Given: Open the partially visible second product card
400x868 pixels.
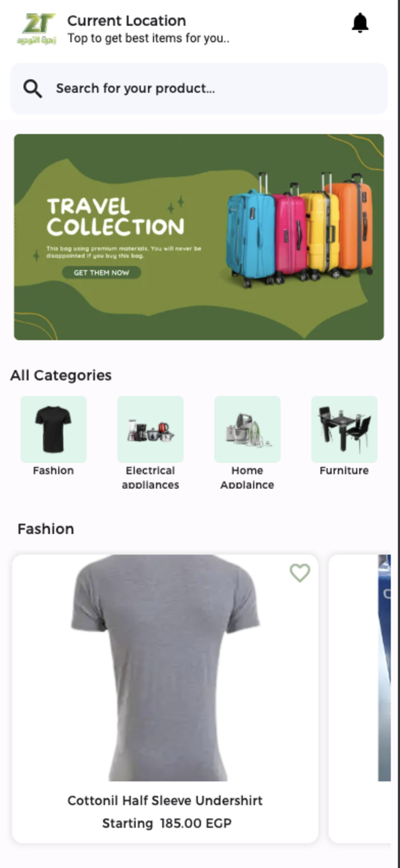Looking at the screenshot, I should (359, 699).
